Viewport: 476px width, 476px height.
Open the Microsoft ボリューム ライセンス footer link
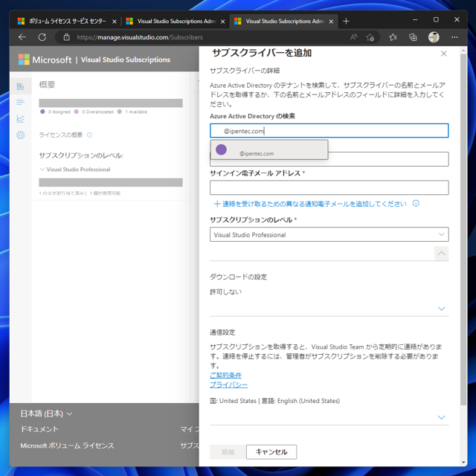point(67,446)
